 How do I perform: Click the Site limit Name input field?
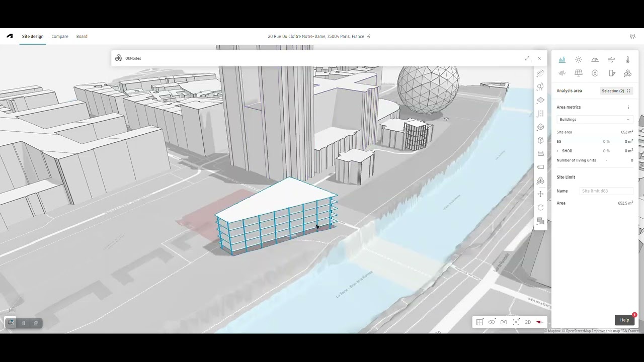click(606, 191)
